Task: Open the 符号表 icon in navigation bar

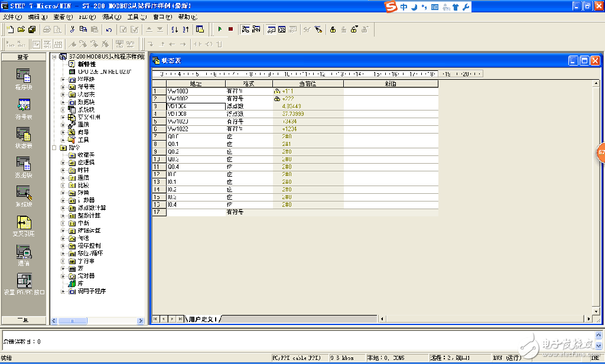Action: [24, 105]
